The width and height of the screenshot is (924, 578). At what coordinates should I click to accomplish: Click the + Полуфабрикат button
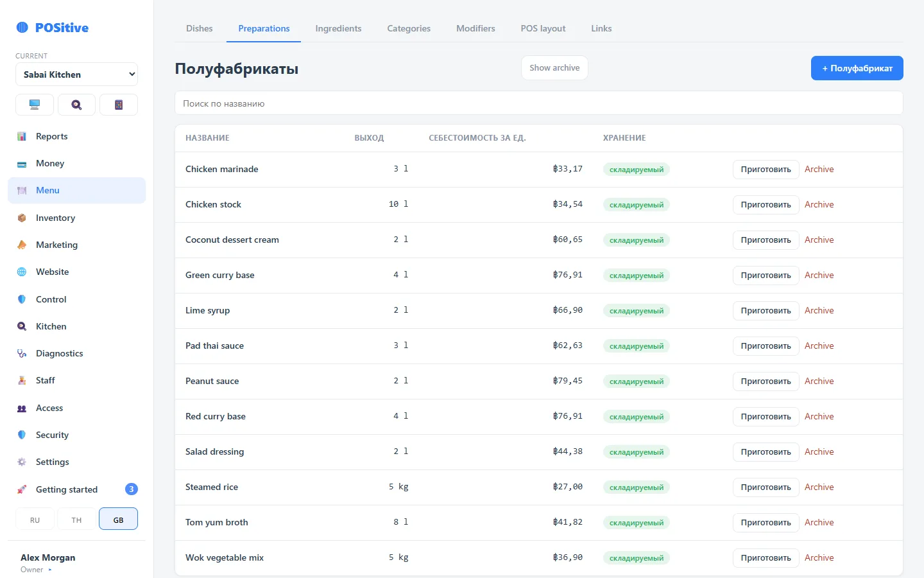[857, 68]
